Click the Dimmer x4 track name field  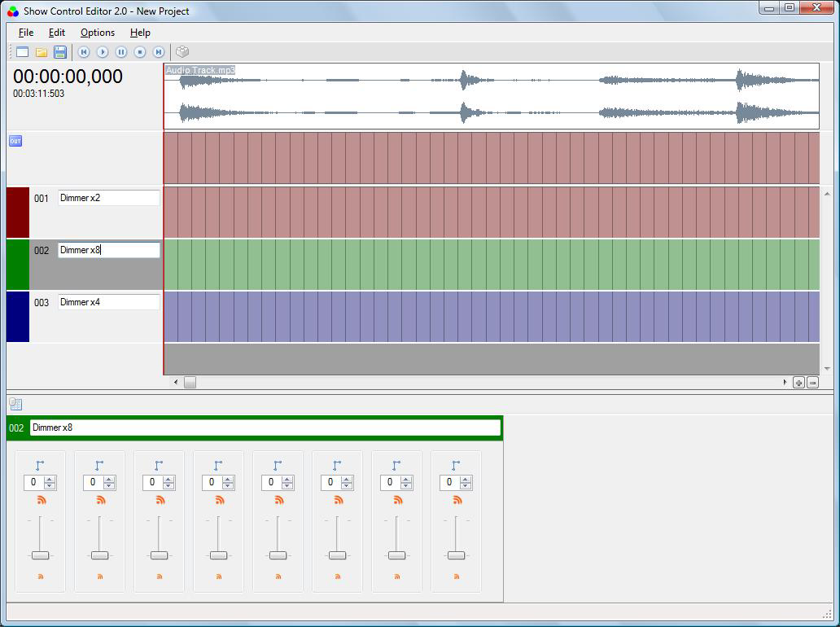tap(109, 302)
